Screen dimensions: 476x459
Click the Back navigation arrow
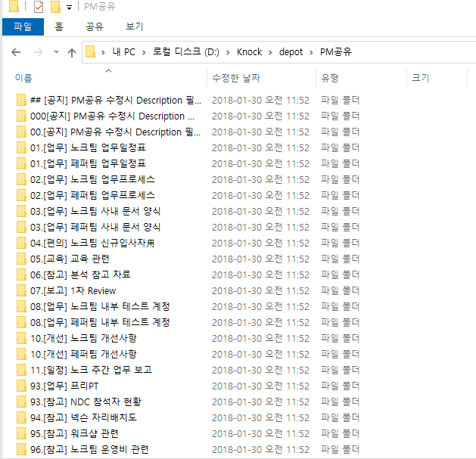[17, 52]
